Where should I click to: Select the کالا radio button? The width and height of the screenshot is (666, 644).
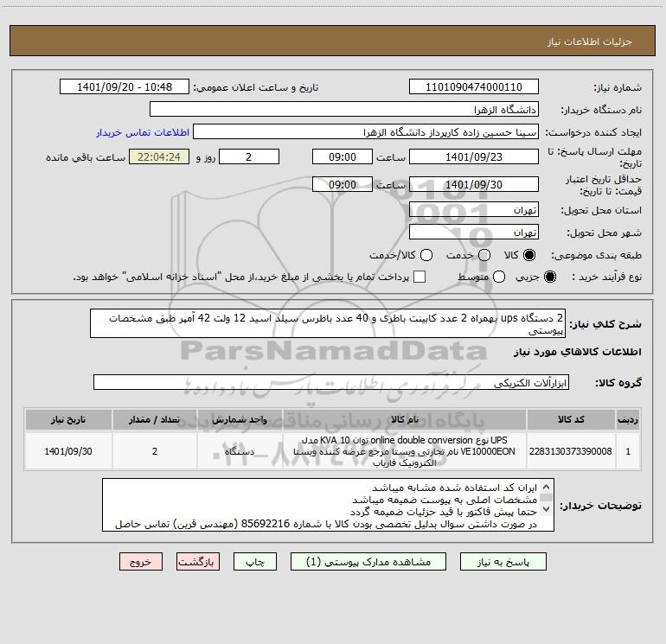coord(529,255)
